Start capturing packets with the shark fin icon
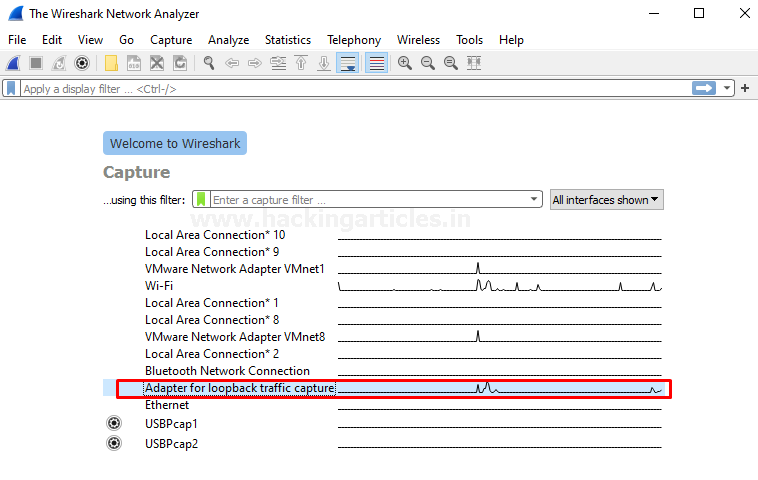The width and height of the screenshot is (758, 480). point(13,63)
